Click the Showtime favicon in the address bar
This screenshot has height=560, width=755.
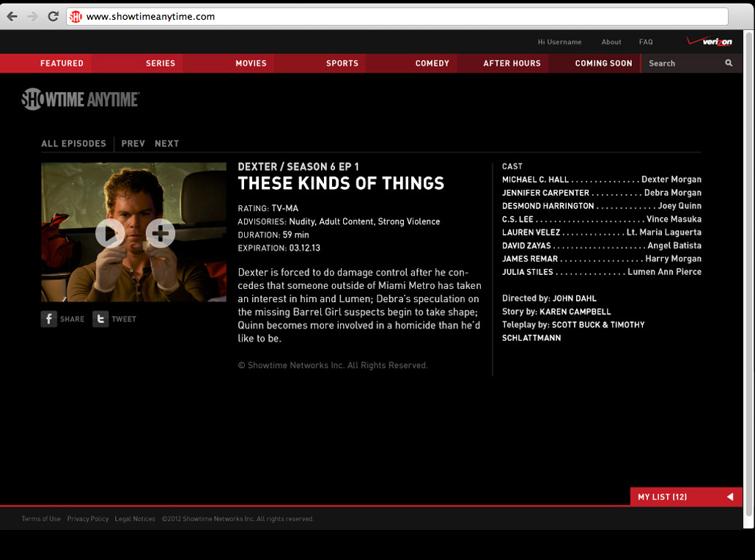coord(75,17)
